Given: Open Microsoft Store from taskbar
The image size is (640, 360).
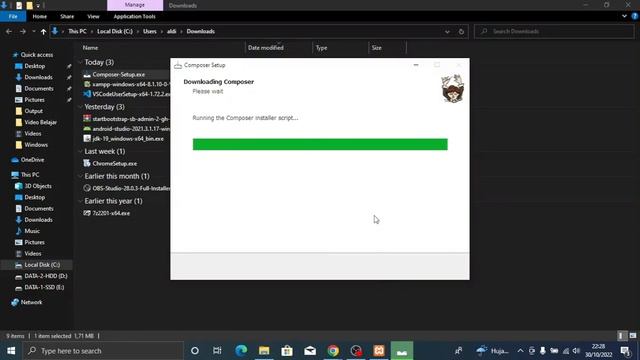Looking at the screenshot, I should (287, 351).
